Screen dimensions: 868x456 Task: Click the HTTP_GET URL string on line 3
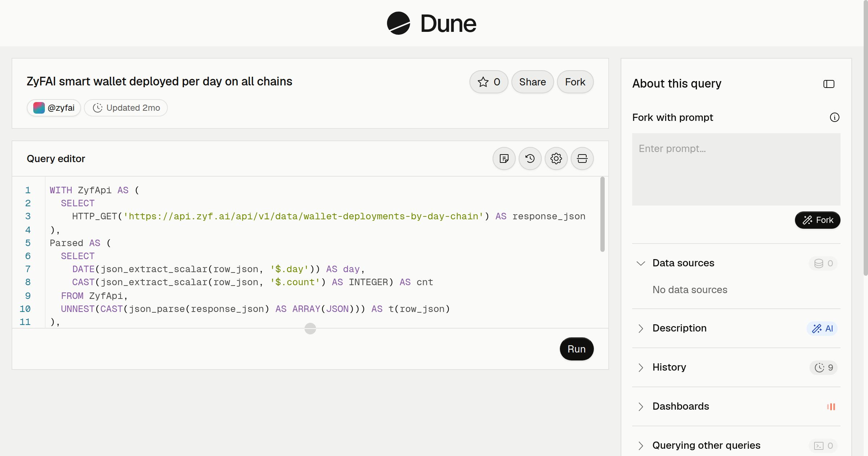click(303, 216)
